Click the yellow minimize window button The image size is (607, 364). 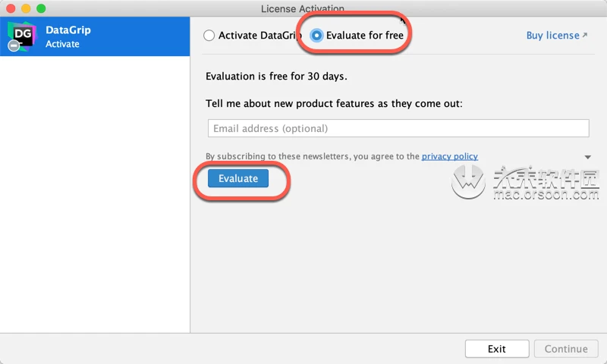26,8
